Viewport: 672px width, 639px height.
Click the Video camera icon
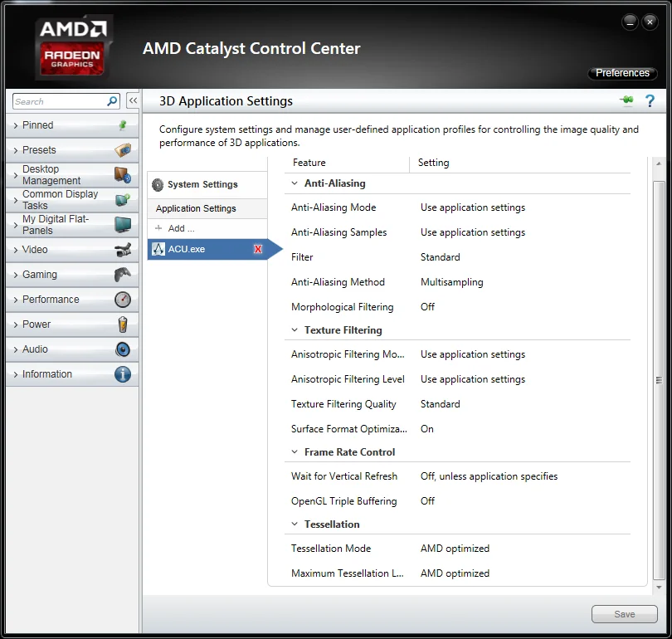tap(123, 250)
